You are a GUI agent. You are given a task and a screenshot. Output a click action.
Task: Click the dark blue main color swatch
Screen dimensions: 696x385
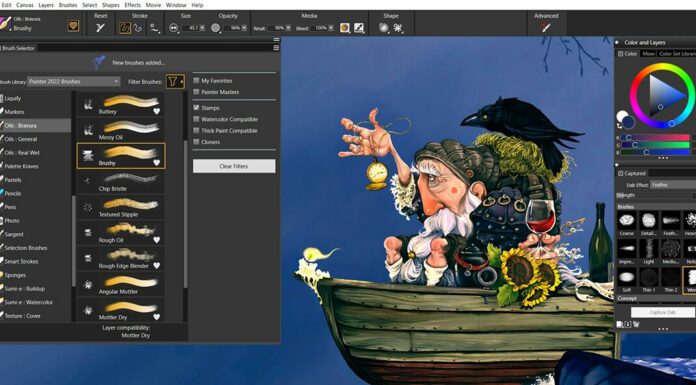pyautogui.click(x=628, y=122)
